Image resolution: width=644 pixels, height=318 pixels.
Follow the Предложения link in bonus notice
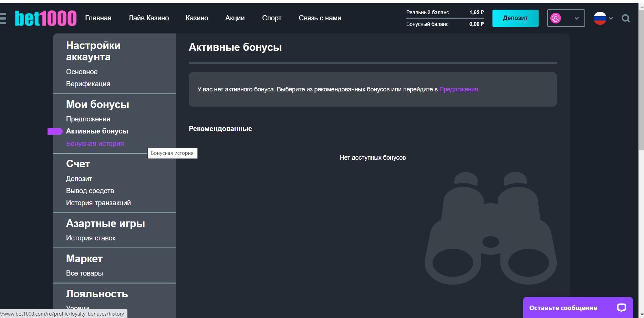point(458,89)
